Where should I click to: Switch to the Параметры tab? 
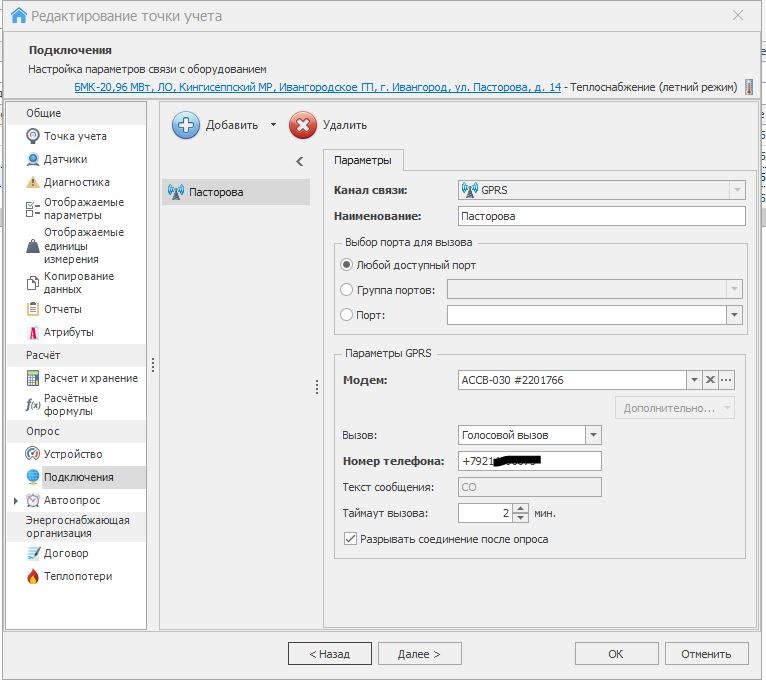pos(362,160)
